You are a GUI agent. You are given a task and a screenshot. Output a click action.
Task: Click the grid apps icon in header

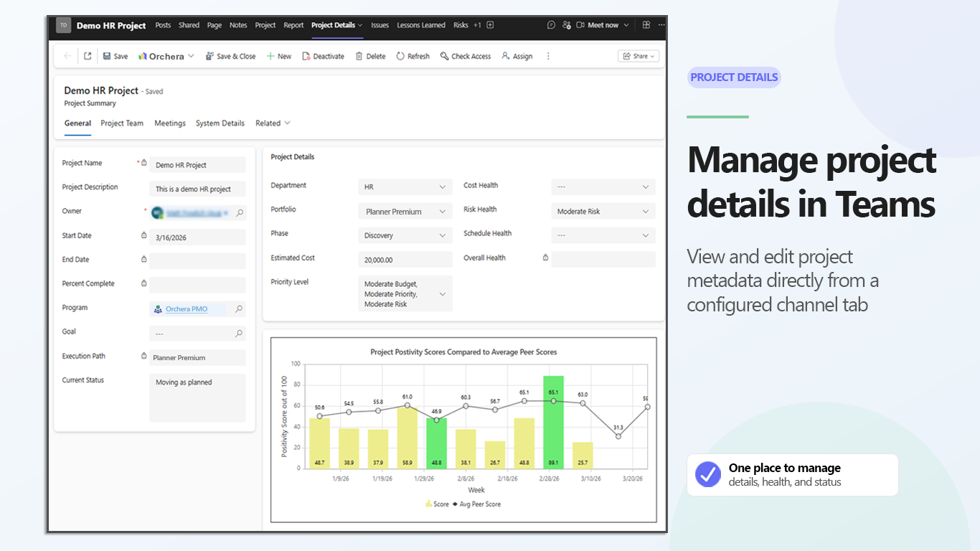pos(646,25)
